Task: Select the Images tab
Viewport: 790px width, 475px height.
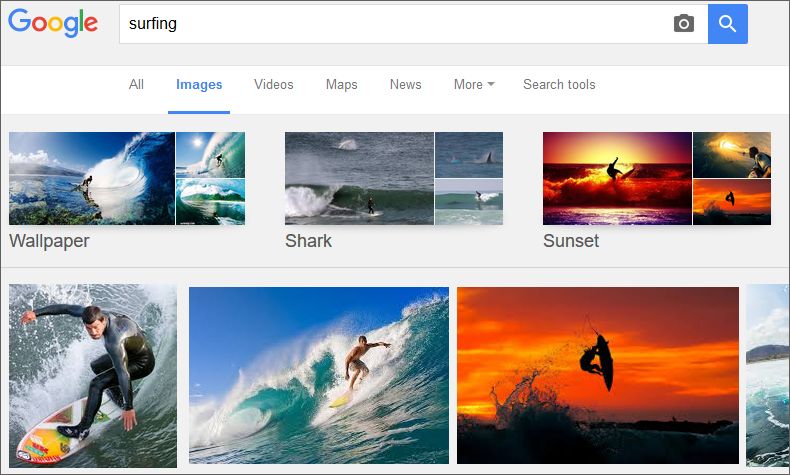Action: click(x=199, y=85)
